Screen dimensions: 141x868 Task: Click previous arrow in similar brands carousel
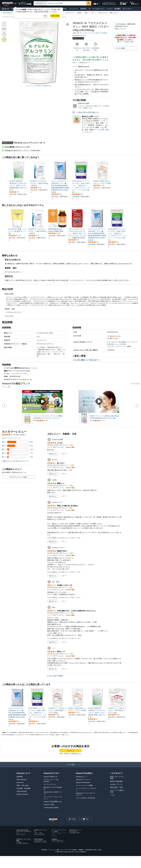(x=4, y=405)
